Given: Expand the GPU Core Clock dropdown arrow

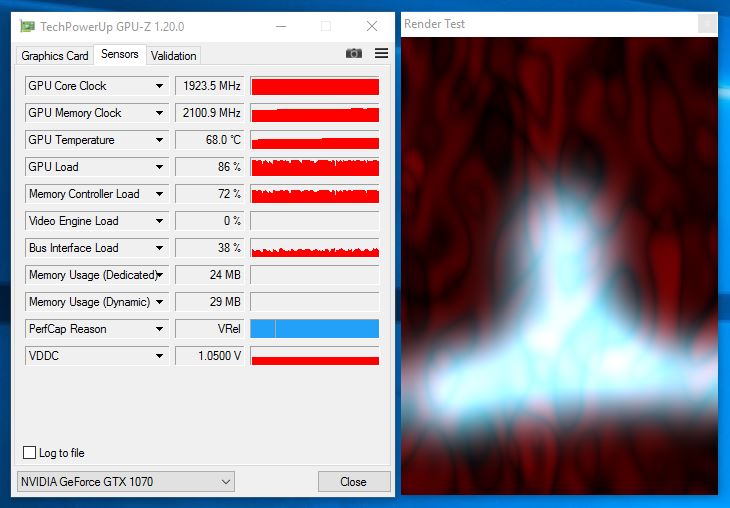Looking at the screenshot, I should coord(159,86).
